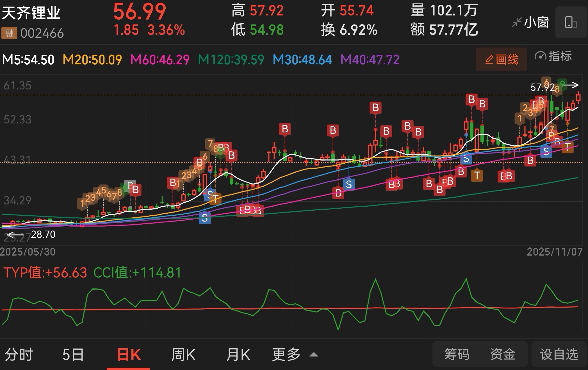Image resolution: width=588 pixels, height=370 pixels.
Task: Open the 画线 pencil drawing tool
Action: 501,60
